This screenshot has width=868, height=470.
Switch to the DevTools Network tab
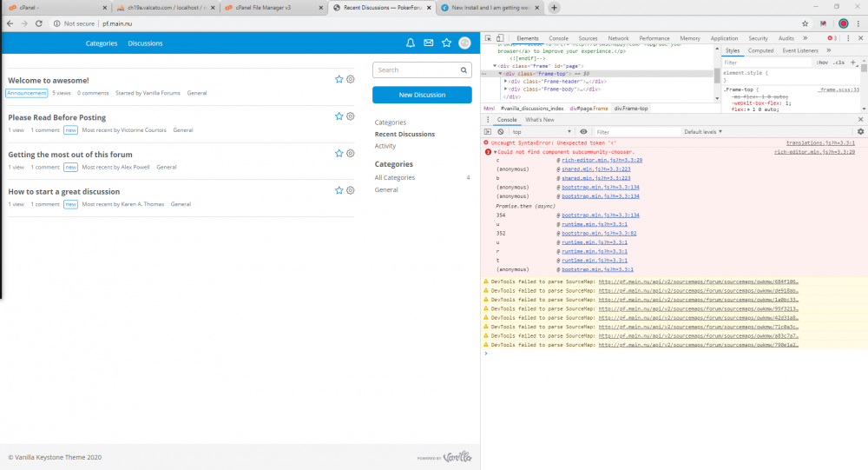pos(618,38)
